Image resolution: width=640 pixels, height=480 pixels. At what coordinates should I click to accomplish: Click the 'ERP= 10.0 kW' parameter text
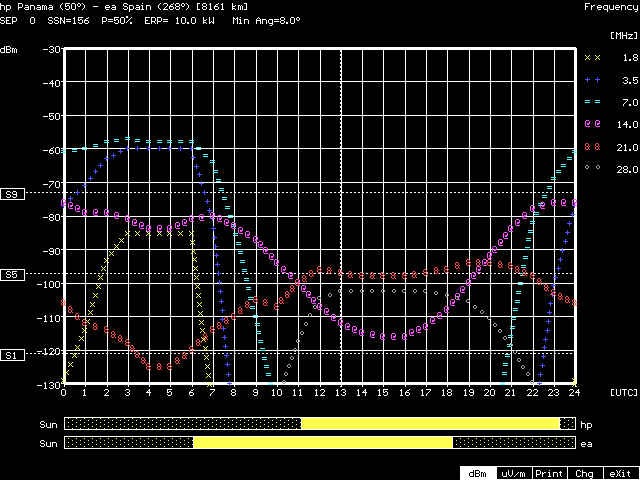coord(179,21)
